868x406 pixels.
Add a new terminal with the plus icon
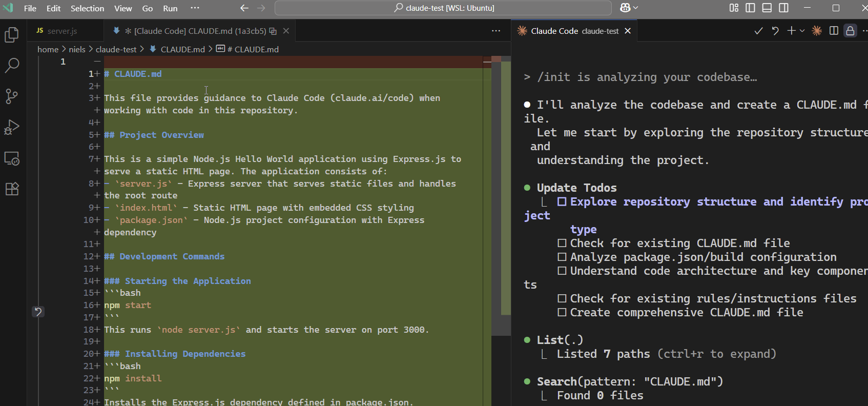(792, 31)
